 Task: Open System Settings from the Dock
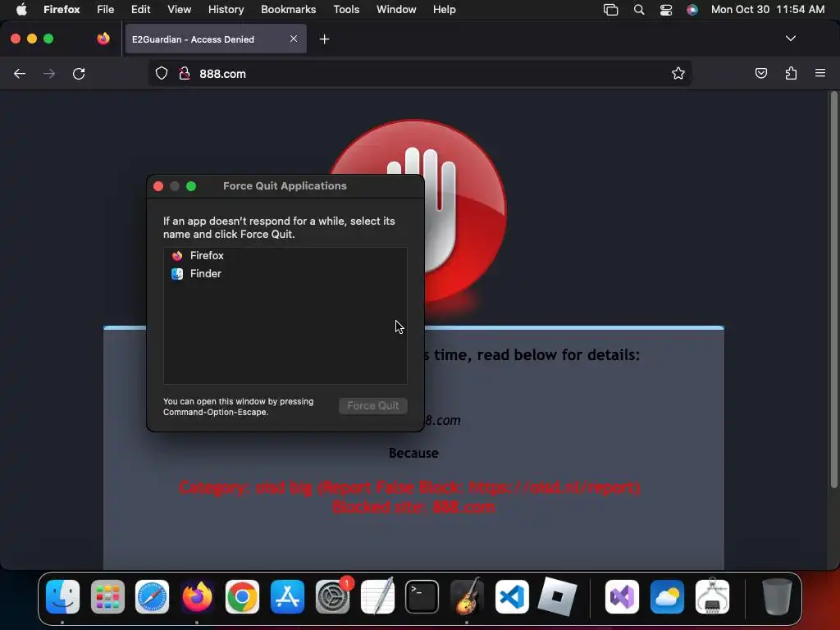click(x=332, y=596)
